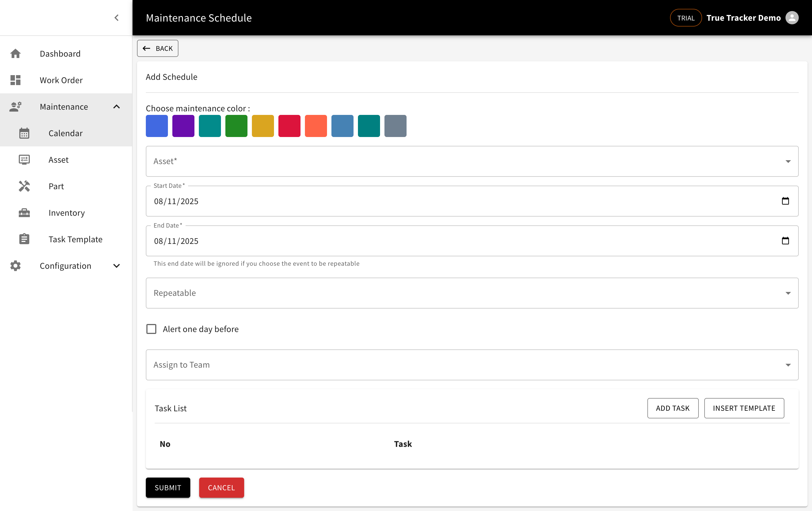
Task: Expand the Asset dropdown
Action: pos(788,161)
